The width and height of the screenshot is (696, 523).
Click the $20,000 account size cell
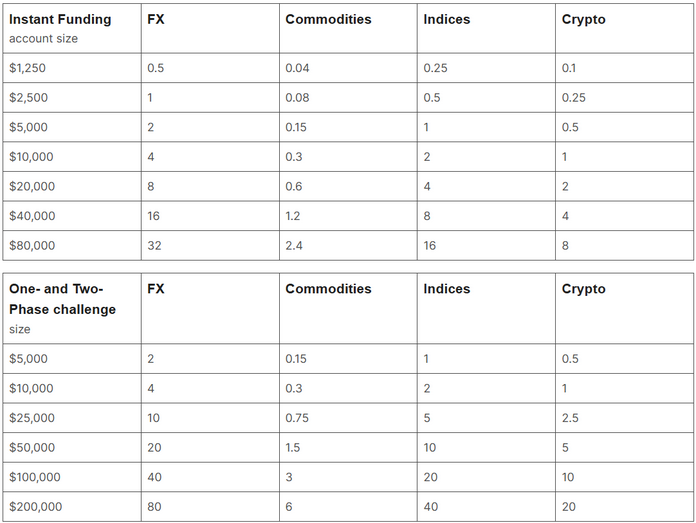tap(31, 186)
